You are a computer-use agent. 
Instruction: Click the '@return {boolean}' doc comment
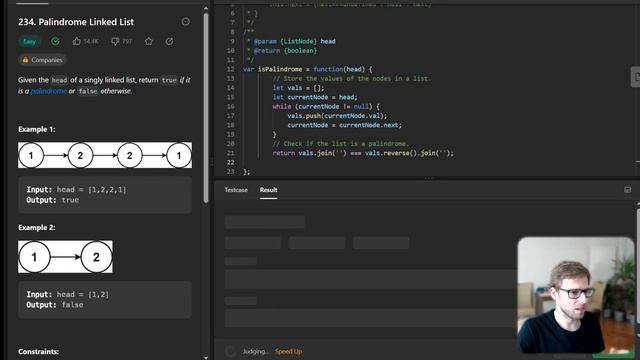[285, 51]
